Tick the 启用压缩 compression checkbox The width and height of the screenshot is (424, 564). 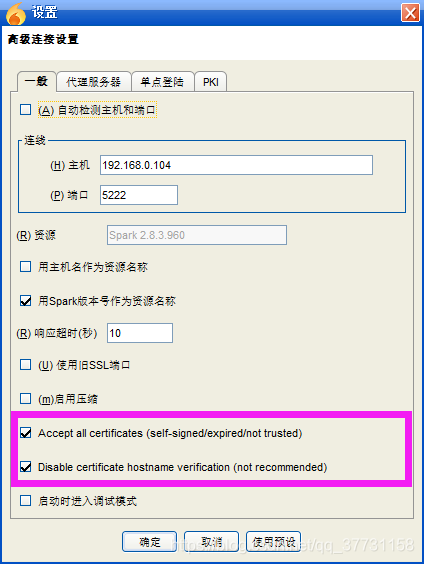26,399
